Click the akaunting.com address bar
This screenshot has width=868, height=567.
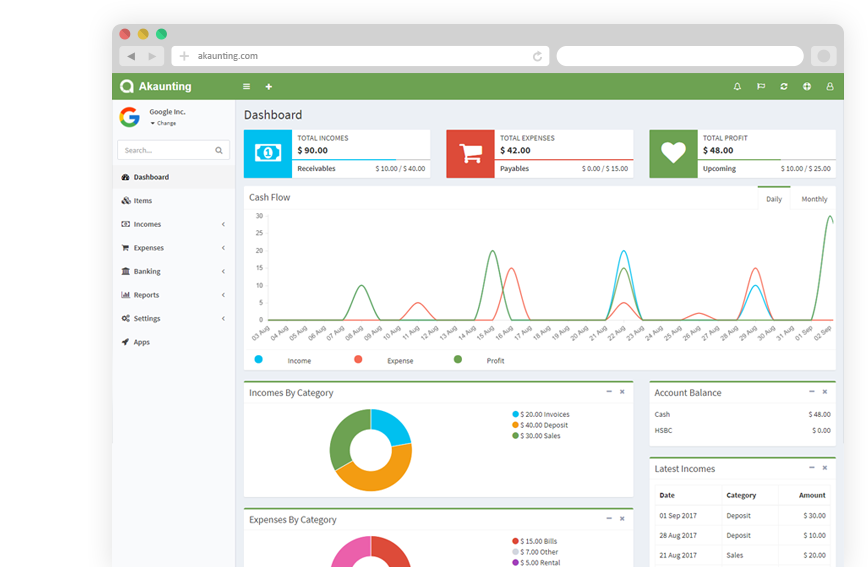(x=360, y=56)
